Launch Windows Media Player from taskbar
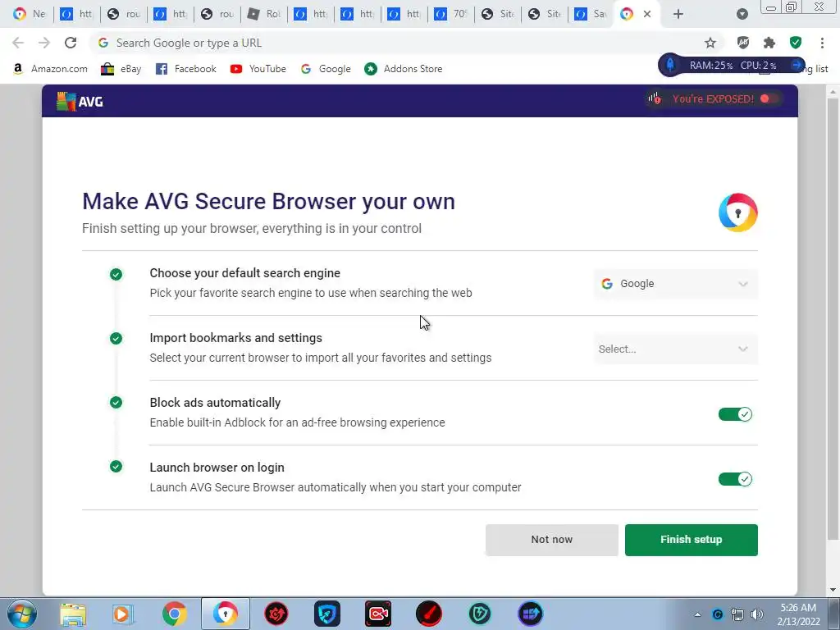This screenshot has width=840, height=630. tap(123, 614)
